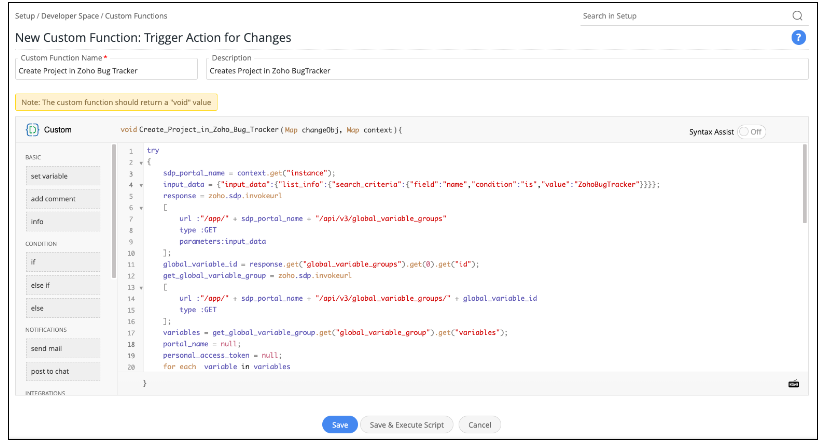This screenshot has width=828, height=448.
Task: Click the 'try' keyword on line 1
Action: click(153, 151)
